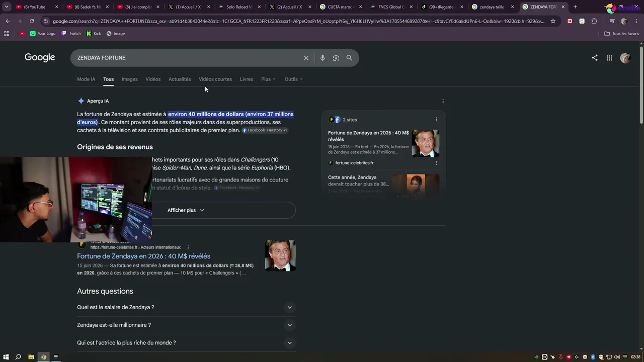The width and height of the screenshot is (644, 362).
Task: Click the ZENDAYA FORTUNE search field
Action: tap(186, 58)
